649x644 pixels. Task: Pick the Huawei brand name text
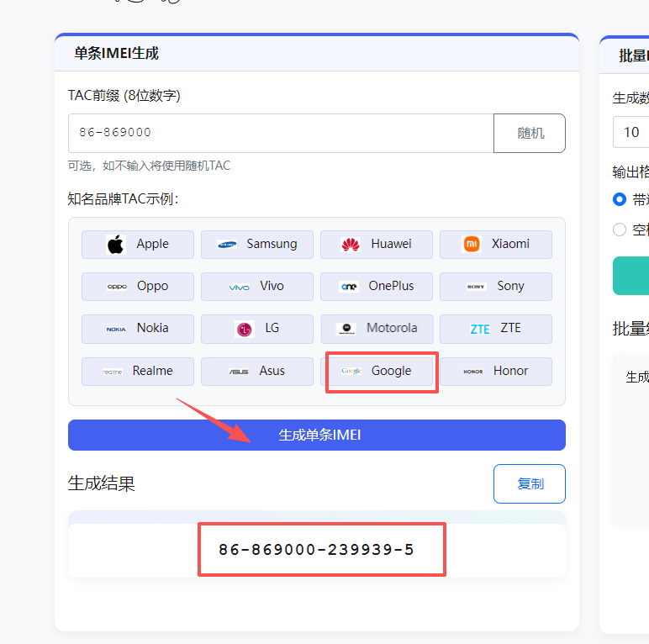(x=391, y=244)
